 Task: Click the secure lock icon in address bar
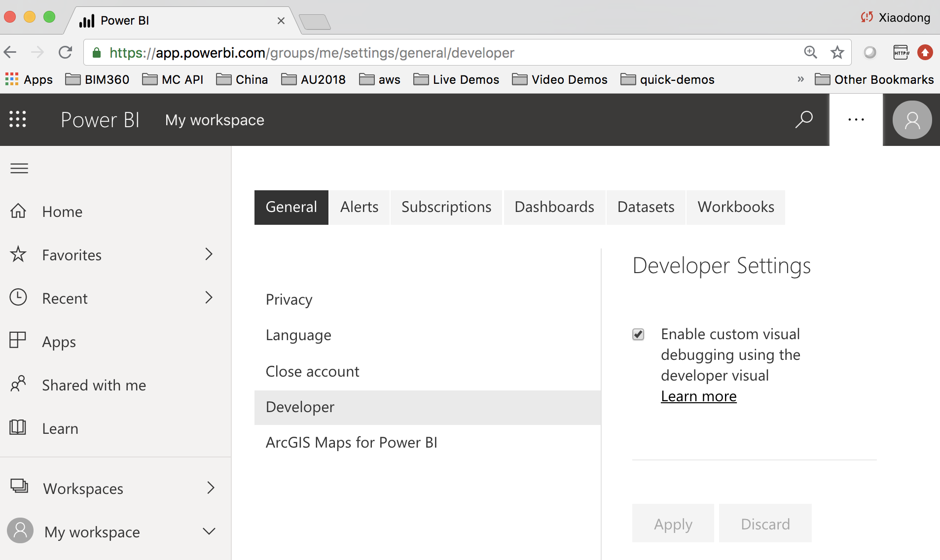click(x=97, y=53)
